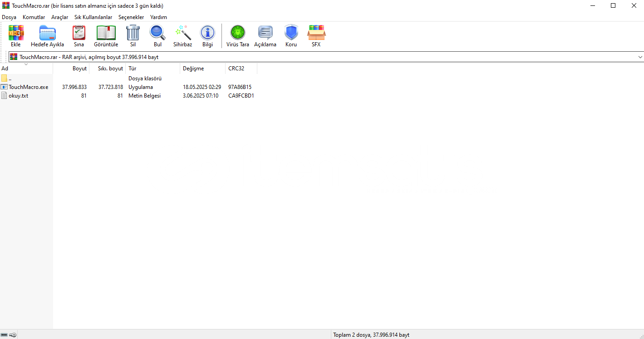Viewport: 644px width, 339px height.
Task: Open the Seçenekler menu
Action: [x=131, y=17]
